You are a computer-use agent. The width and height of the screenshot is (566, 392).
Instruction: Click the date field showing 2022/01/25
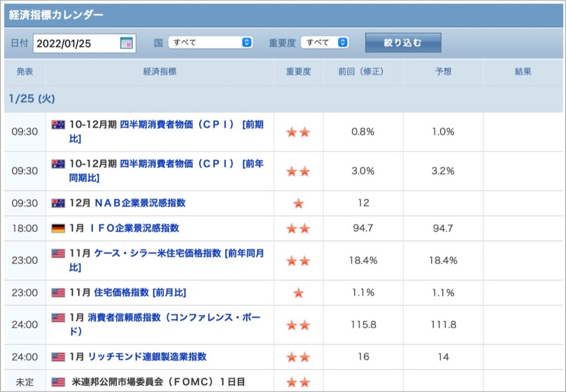pyautogui.click(x=85, y=43)
